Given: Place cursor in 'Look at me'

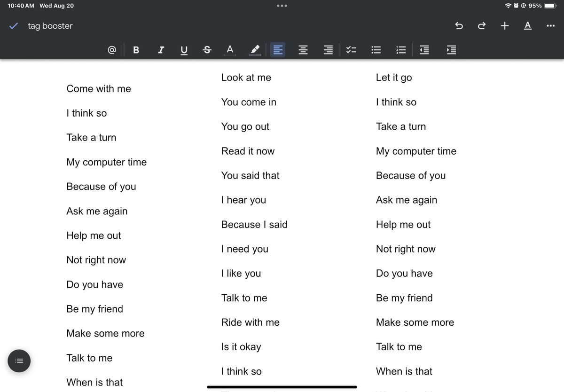Looking at the screenshot, I should (x=246, y=78).
